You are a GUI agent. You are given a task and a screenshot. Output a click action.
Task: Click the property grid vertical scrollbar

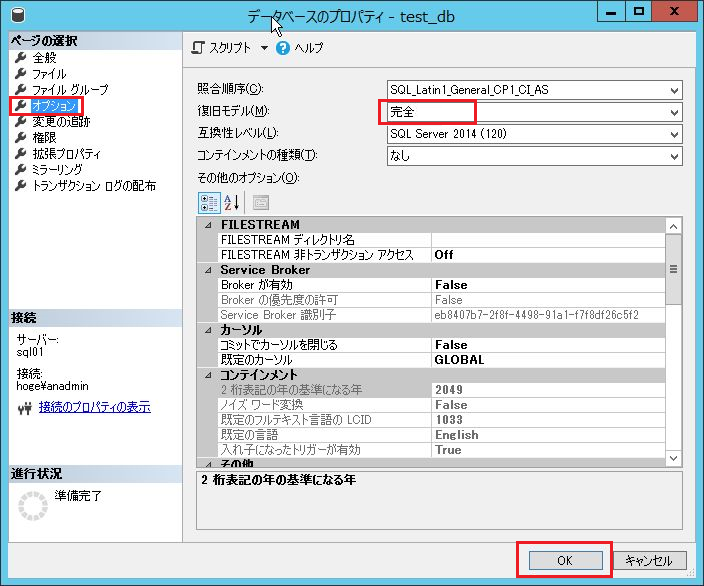(674, 340)
